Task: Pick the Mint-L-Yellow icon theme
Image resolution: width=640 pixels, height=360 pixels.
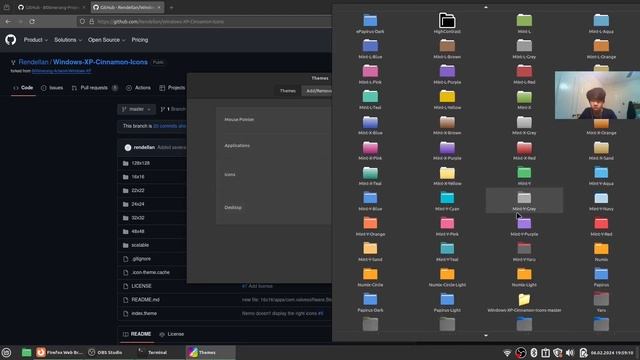Action: point(447,99)
